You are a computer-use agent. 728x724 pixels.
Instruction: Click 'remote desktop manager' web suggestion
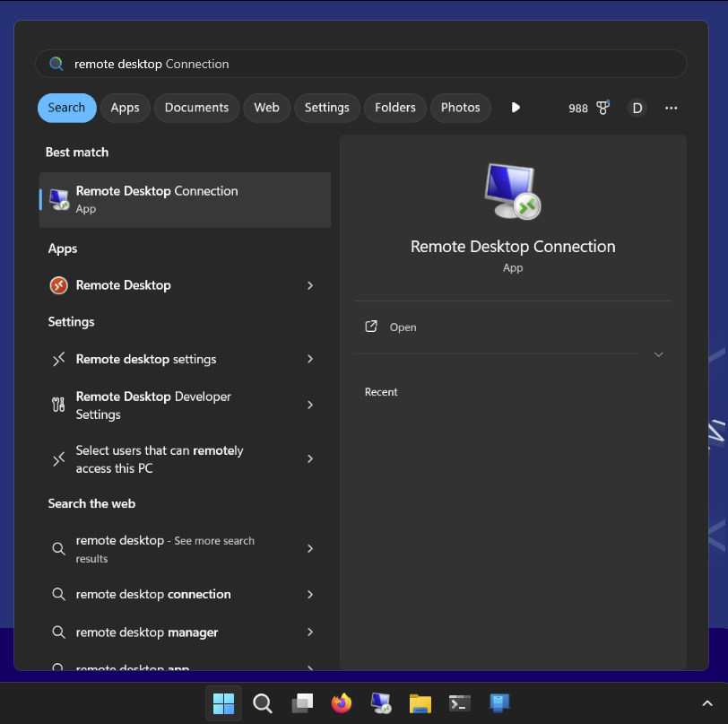click(x=147, y=632)
